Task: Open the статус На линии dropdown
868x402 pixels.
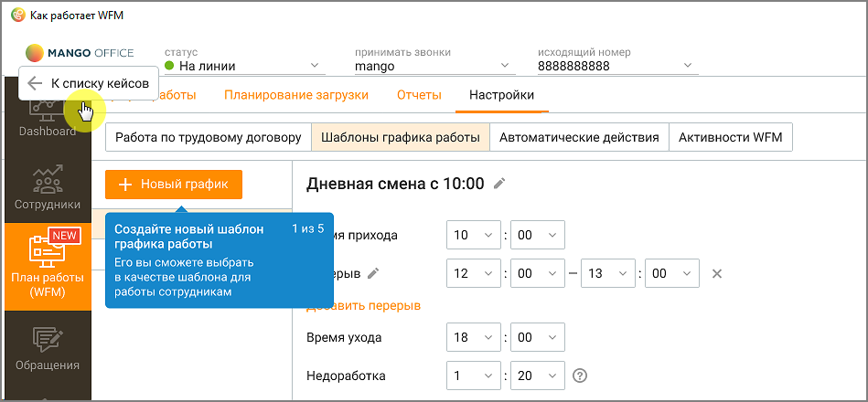Action: click(x=245, y=67)
